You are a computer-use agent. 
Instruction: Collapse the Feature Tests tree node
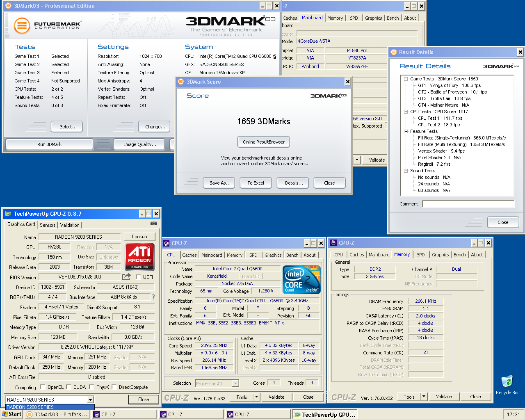click(406, 131)
